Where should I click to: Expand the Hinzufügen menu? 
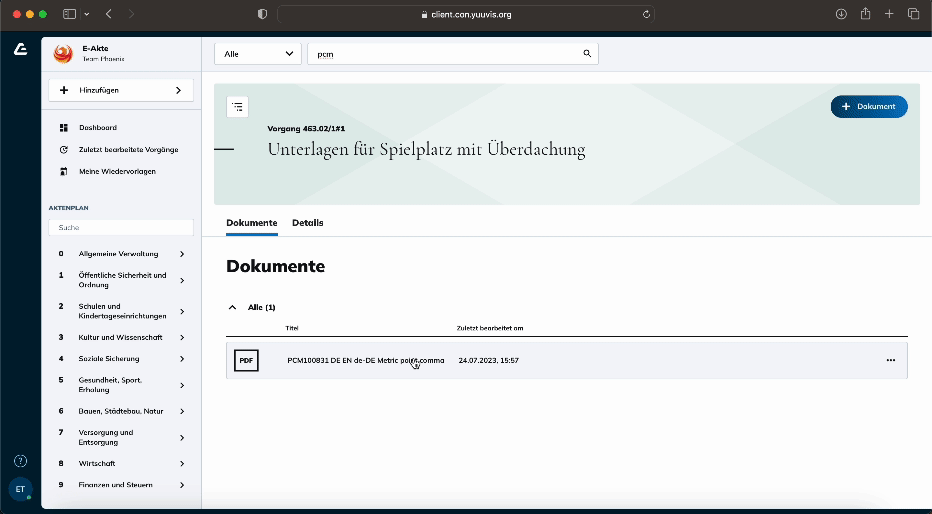120,90
